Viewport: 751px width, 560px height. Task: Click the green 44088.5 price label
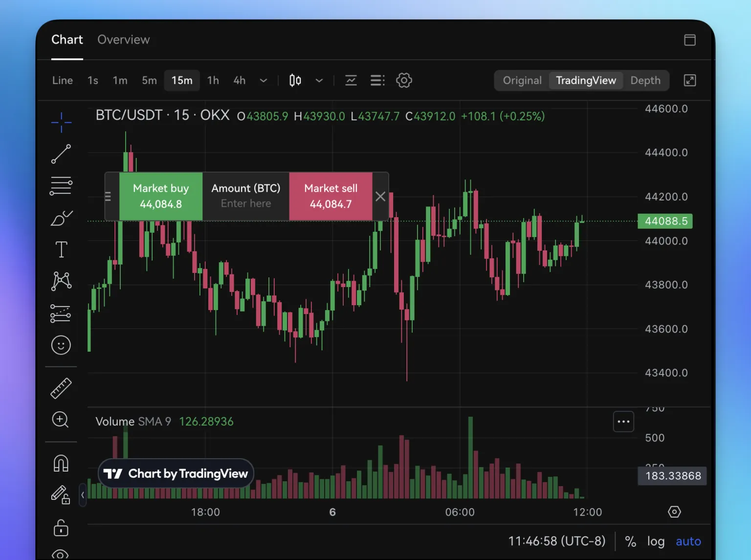point(665,221)
